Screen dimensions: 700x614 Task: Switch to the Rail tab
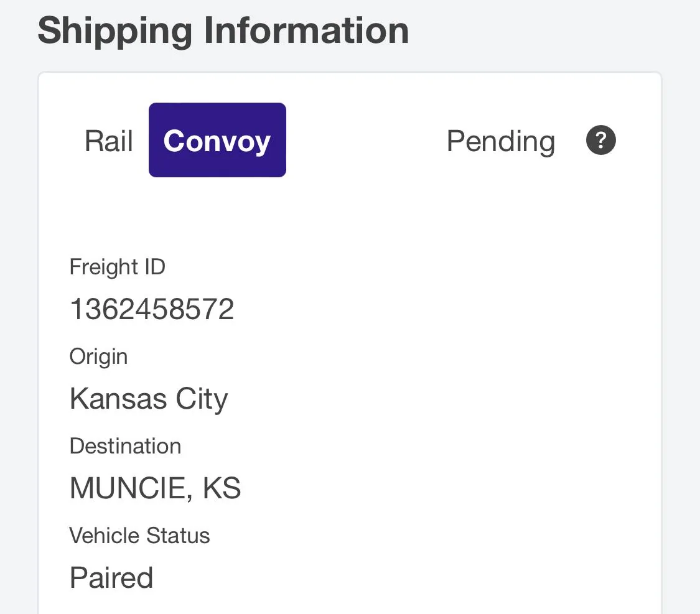[x=109, y=141]
